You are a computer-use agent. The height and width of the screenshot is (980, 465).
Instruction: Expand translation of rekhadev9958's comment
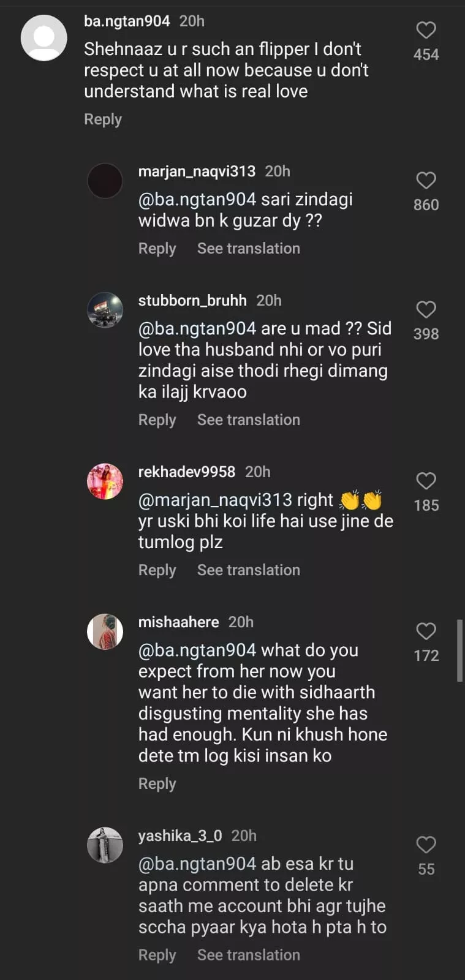(x=248, y=570)
